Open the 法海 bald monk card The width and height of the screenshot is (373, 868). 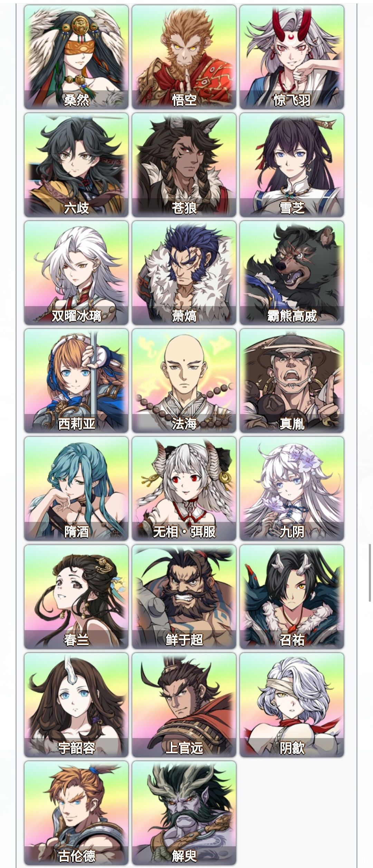coord(184,381)
